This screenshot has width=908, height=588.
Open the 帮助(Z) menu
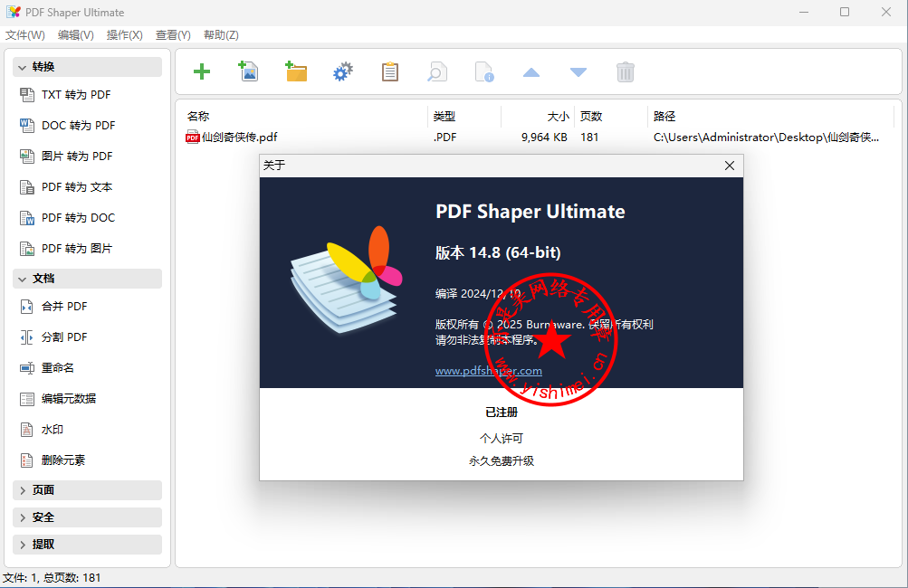(x=221, y=35)
